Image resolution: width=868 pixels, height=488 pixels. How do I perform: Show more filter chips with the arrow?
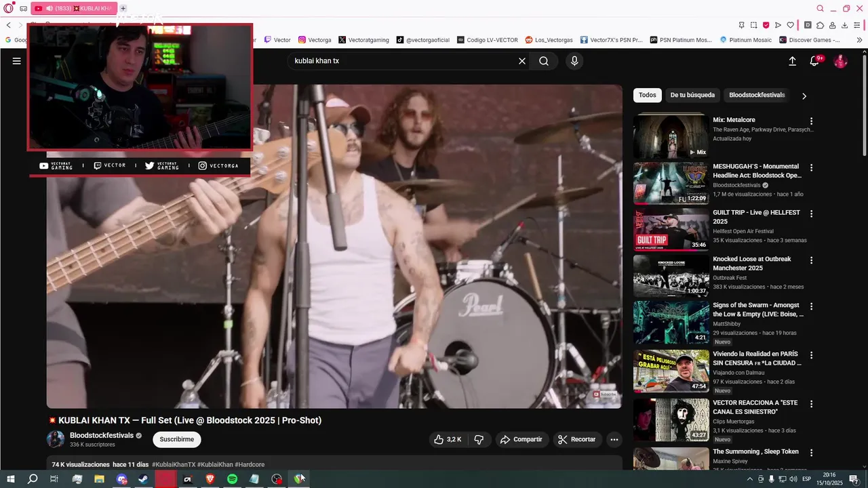pos(804,96)
